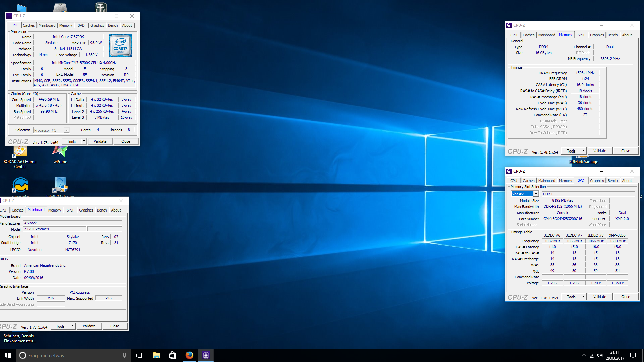Open About tab in the SPD window
Viewport: 644px width, 362px height.
(627, 181)
